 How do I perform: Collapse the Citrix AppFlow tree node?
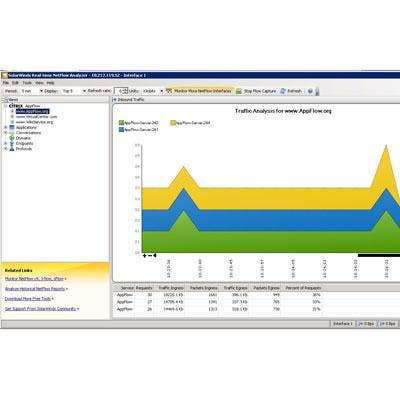[6, 106]
